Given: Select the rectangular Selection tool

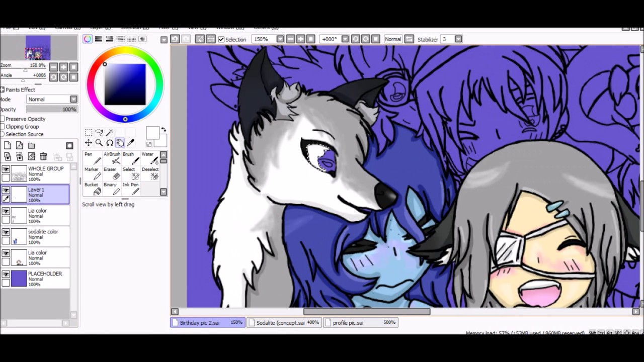Looking at the screenshot, I should tap(89, 132).
